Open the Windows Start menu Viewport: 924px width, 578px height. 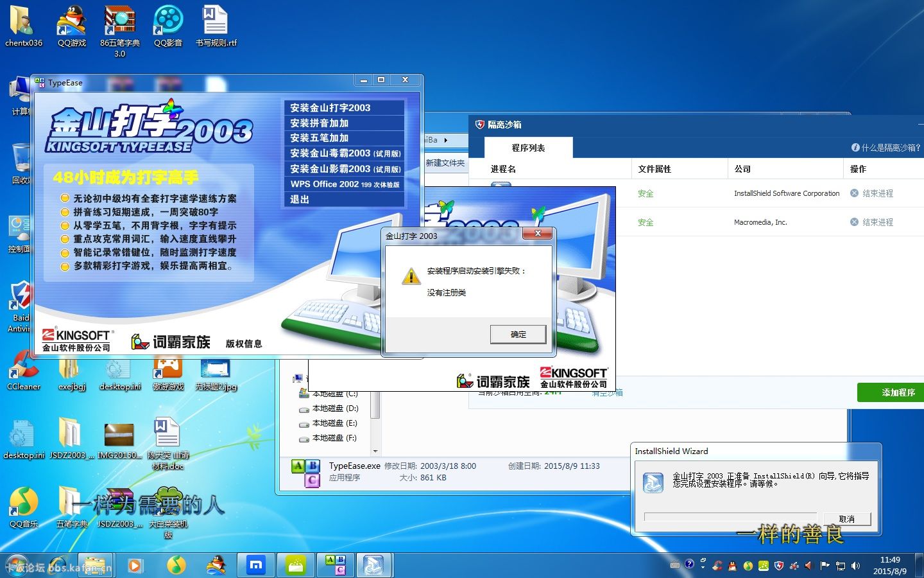coord(17,565)
